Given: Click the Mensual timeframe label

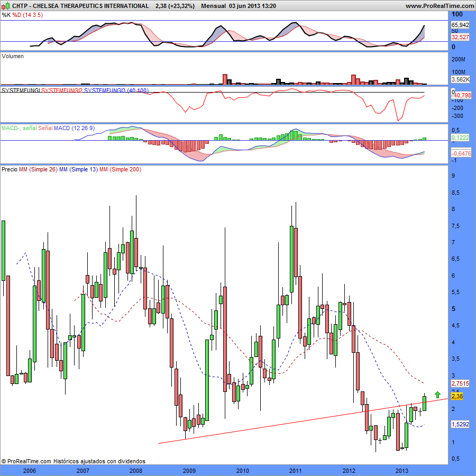Looking at the screenshot, I should (214, 6).
